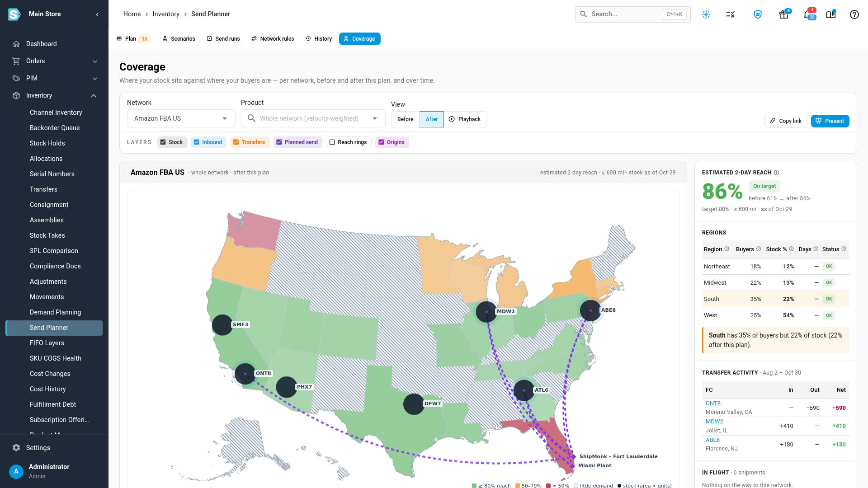
Task: Click info icon next to Estimated 2-Day Reach
Action: click(x=777, y=173)
